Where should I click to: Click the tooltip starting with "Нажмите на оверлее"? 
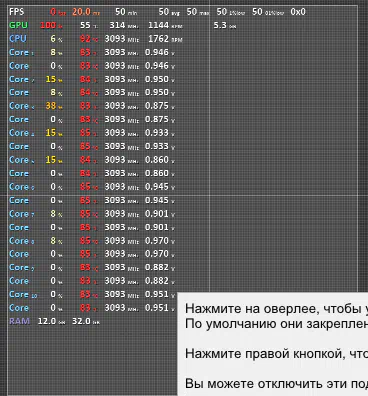[273, 344]
